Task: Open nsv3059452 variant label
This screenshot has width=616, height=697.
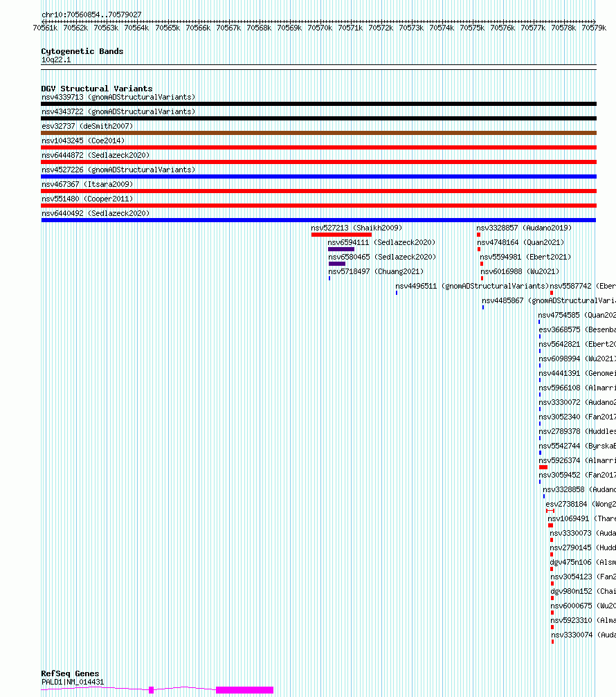Action: click(x=577, y=476)
